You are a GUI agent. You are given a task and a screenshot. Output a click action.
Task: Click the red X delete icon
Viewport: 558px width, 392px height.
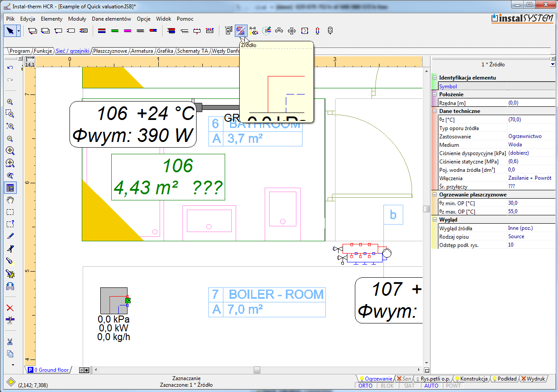click(11, 308)
